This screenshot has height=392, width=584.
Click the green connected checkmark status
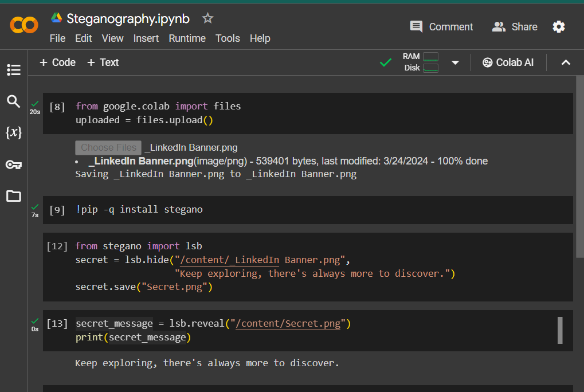(386, 62)
